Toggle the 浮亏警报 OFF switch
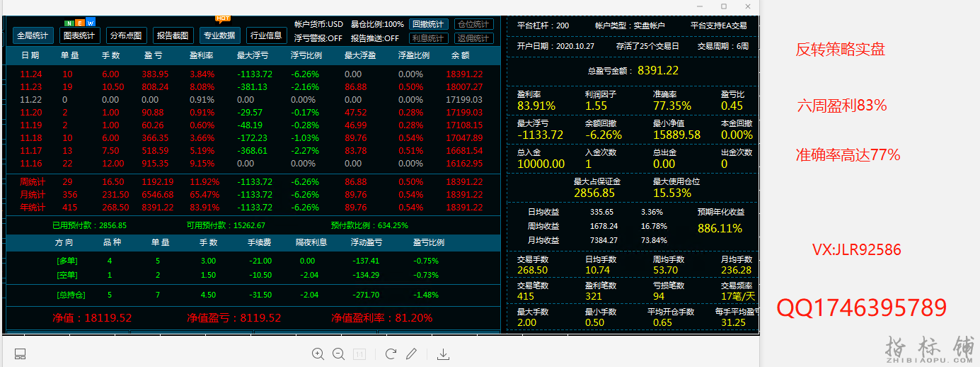The image size is (980, 367). [318, 38]
